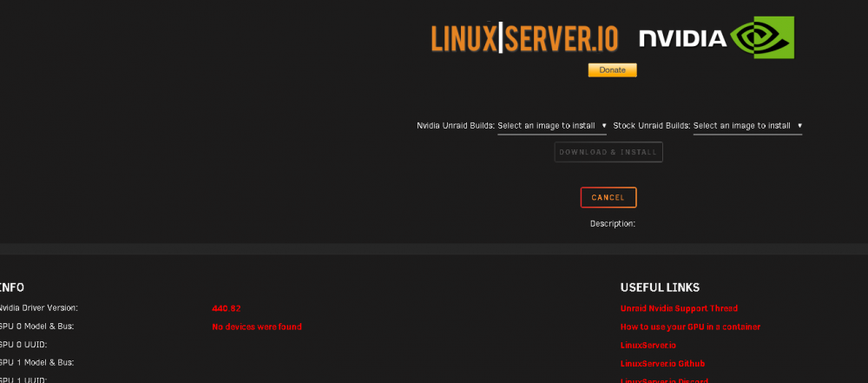The height and width of the screenshot is (383, 868).
Task: Click the Description: label
Action: (x=612, y=224)
